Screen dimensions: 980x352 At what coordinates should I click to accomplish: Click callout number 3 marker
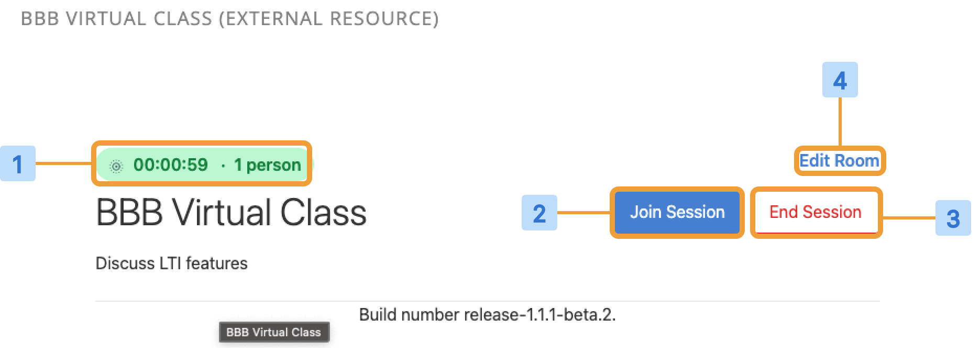[953, 218]
